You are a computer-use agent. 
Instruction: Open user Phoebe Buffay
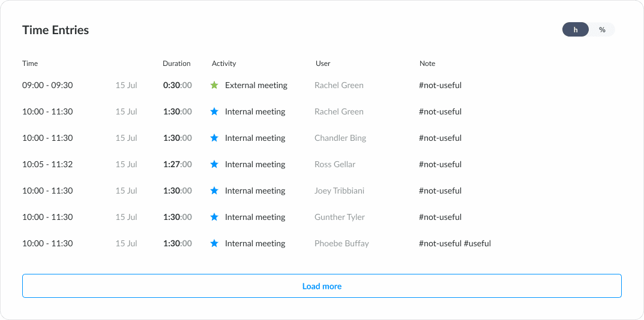[342, 243]
